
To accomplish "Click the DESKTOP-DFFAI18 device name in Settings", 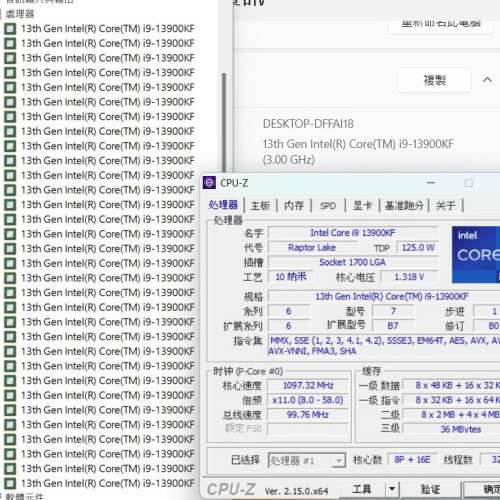I will tap(308, 124).
